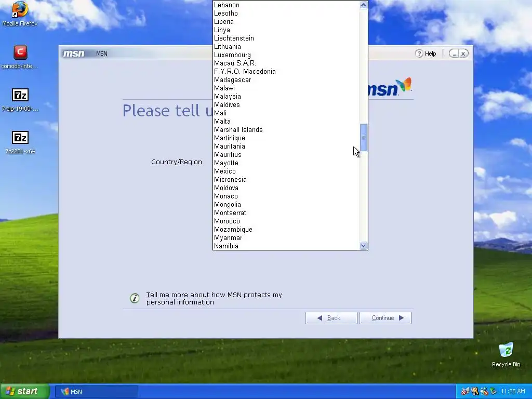Screen dimensions: 532x399
Task: Select comodo-inte... desktop icon
Action: tap(20, 57)
